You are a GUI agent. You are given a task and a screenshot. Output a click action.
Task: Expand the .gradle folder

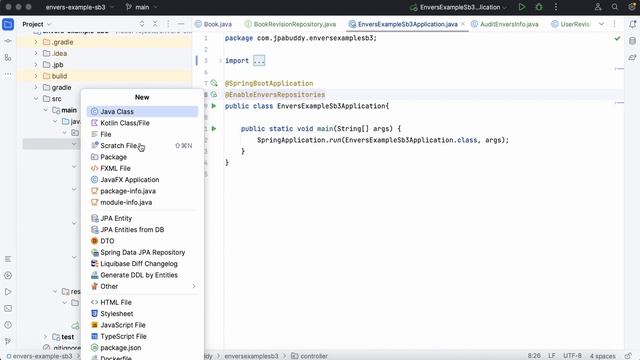pyautogui.click(x=36, y=42)
